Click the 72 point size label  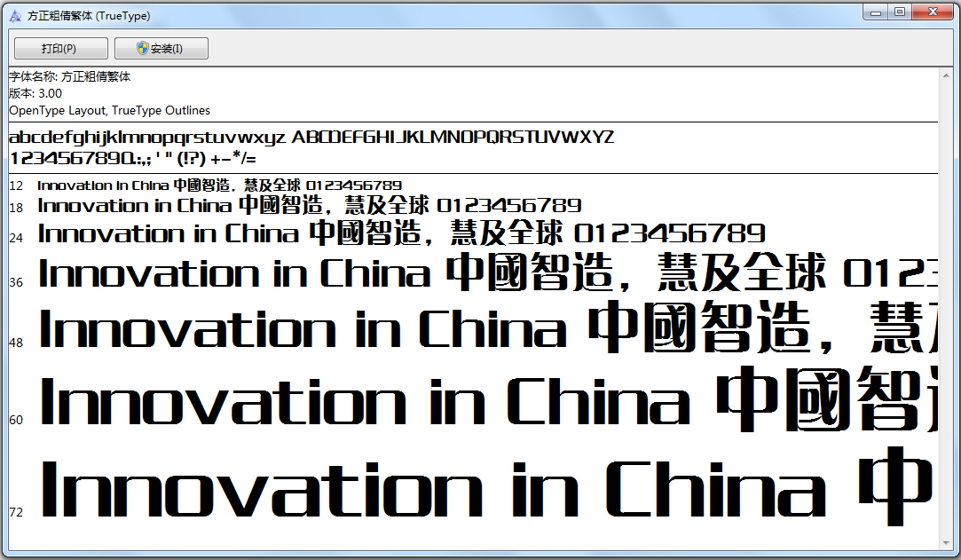point(16,511)
